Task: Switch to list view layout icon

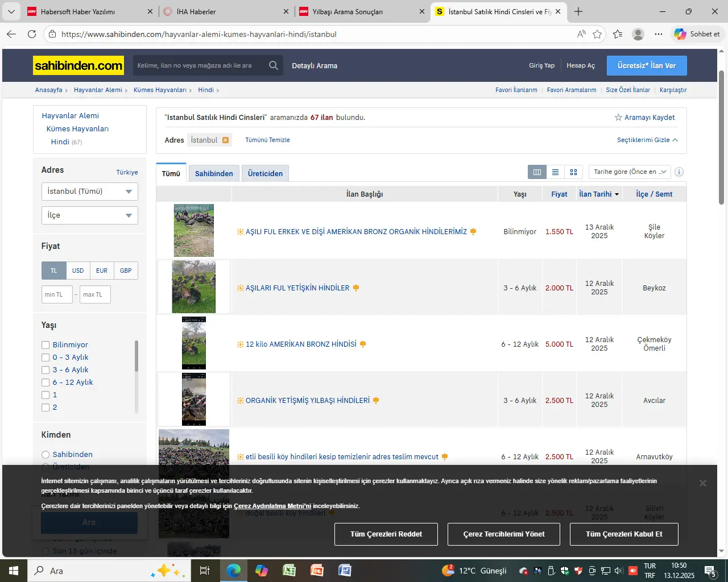Action: point(555,172)
